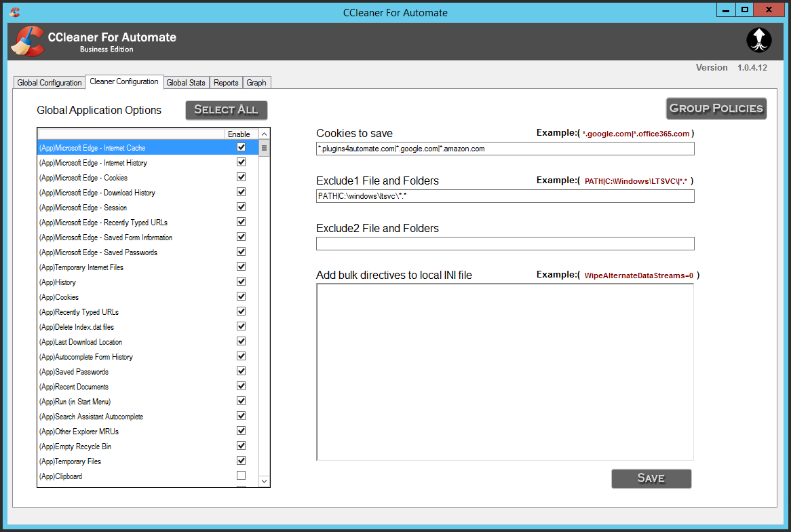This screenshot has width=791, height=532.
Task: Click the options list scrollbar thumb
Action: click(264, 148)
